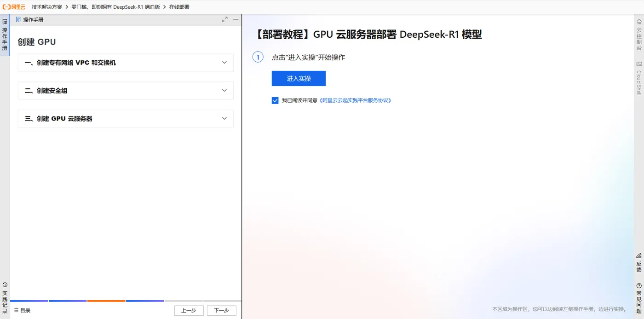Click the 在线部署 breadcrumb
The width and height of the screenshot is (644, 319).
[x=179, y=7]
